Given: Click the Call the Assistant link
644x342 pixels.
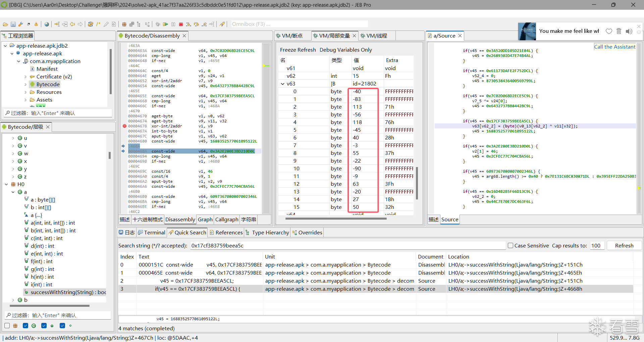Looking at the screenshot, I should (614, 47).
